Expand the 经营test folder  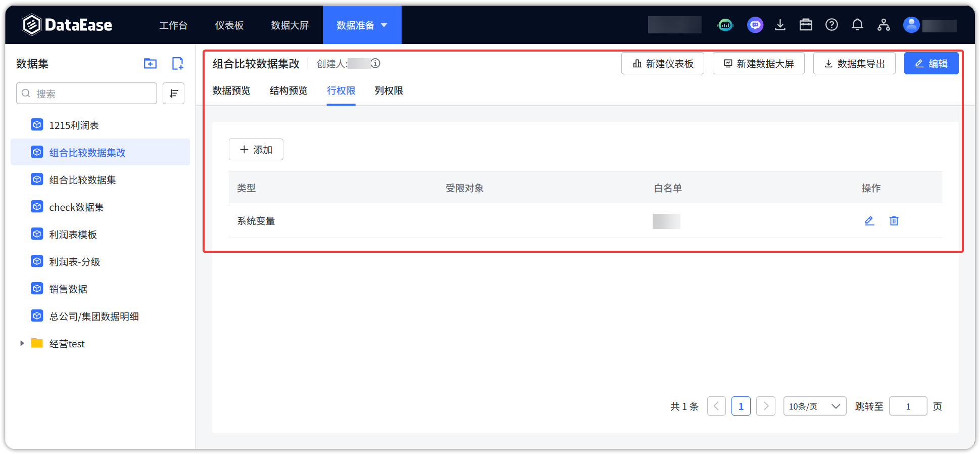(22, 344)
